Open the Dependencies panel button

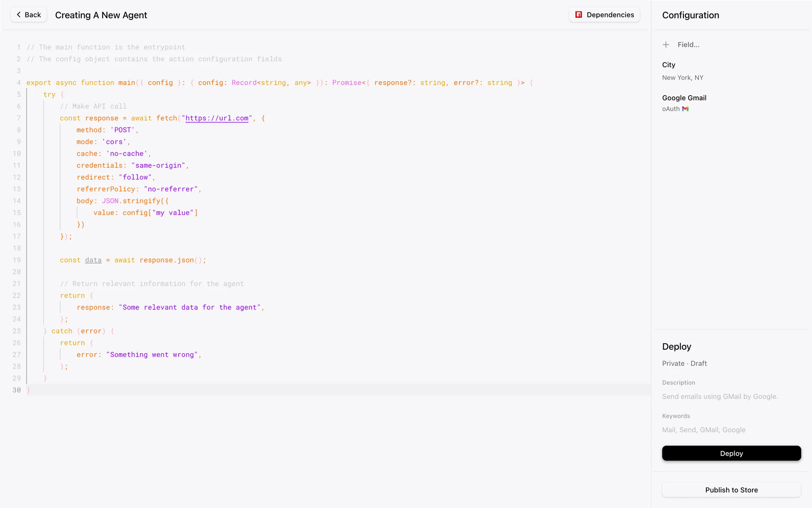(604, 15)
